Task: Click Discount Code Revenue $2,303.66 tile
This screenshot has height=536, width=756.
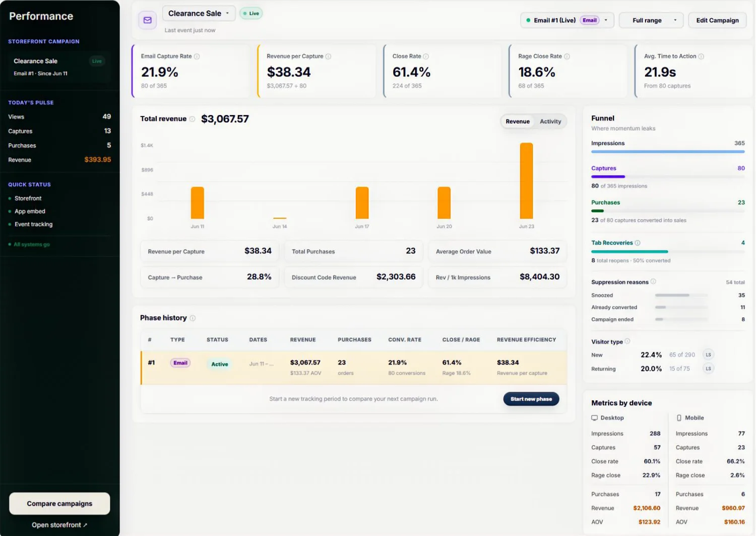Action: click(353, 277)
